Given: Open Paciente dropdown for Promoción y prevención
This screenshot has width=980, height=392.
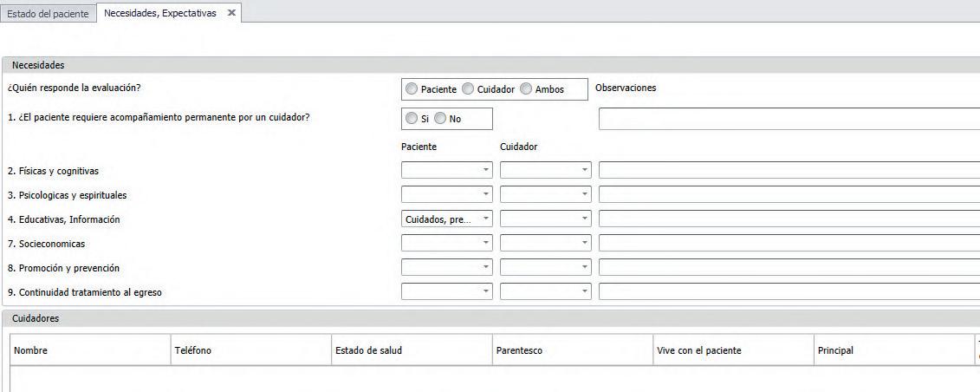Looking at the screenshot, I should [486, 268].
